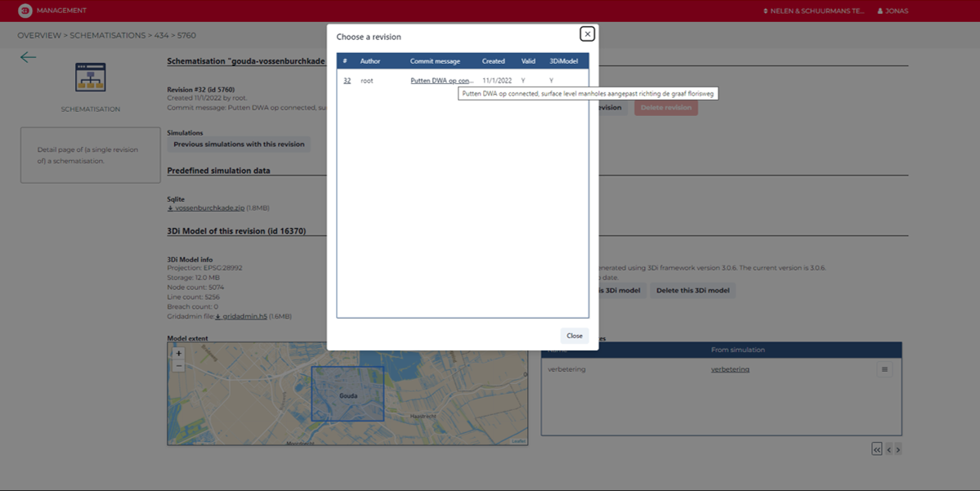Zoom out on the model extent map
Image resolution: width=980 pixels, height=491 pixels.
click(x=179, y=366)
